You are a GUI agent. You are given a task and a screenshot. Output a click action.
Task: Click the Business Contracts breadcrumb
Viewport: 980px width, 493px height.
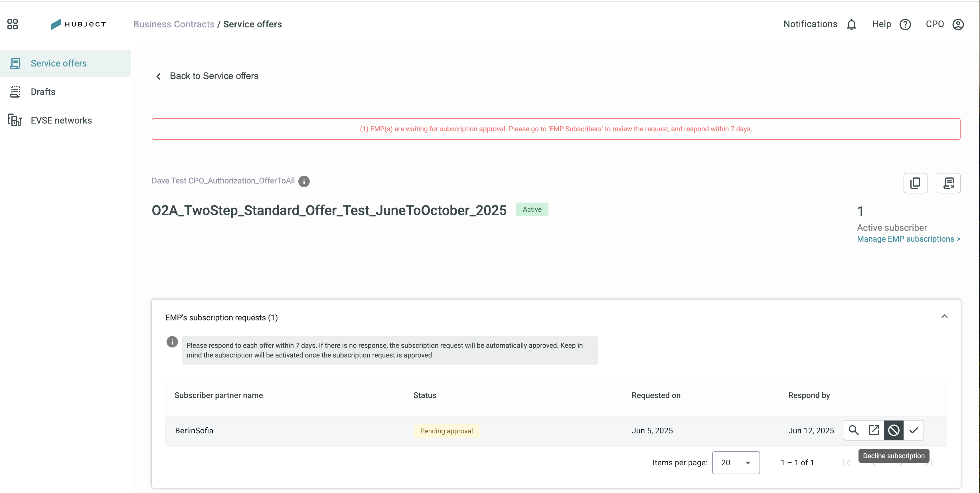coord(174,24)
